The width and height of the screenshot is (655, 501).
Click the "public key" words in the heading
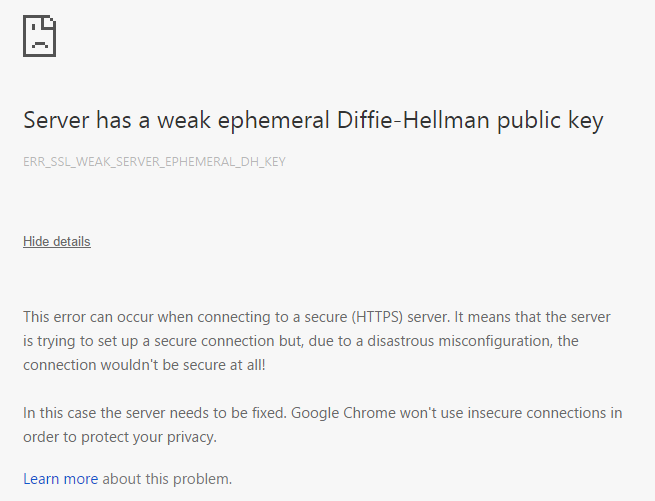click(x=550, y=121)
